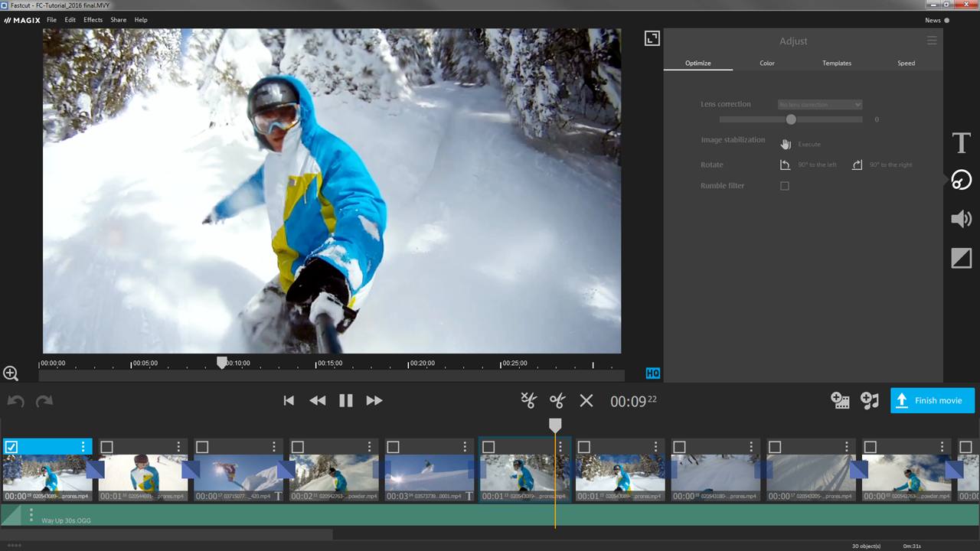
Task: Open options menu of the first checked clip
Action: [x=83, y=447]
